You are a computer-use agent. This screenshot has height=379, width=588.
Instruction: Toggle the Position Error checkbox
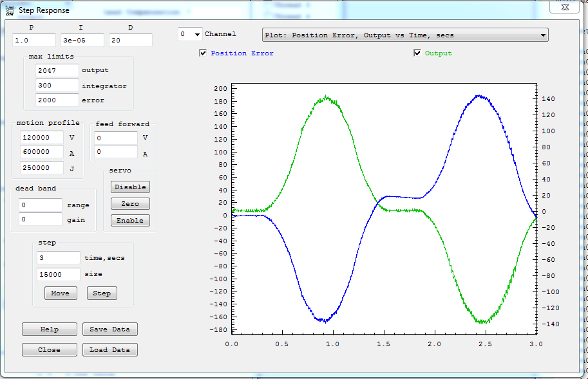click(204, 53)
